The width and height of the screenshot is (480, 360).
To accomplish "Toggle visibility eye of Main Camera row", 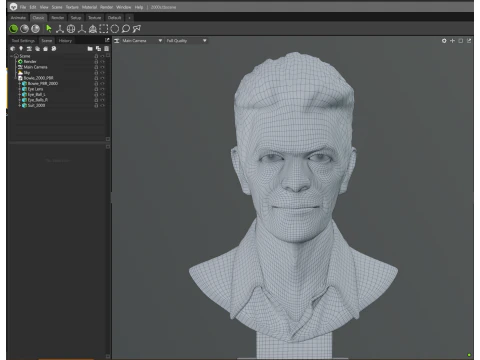I will pos(102,67).
